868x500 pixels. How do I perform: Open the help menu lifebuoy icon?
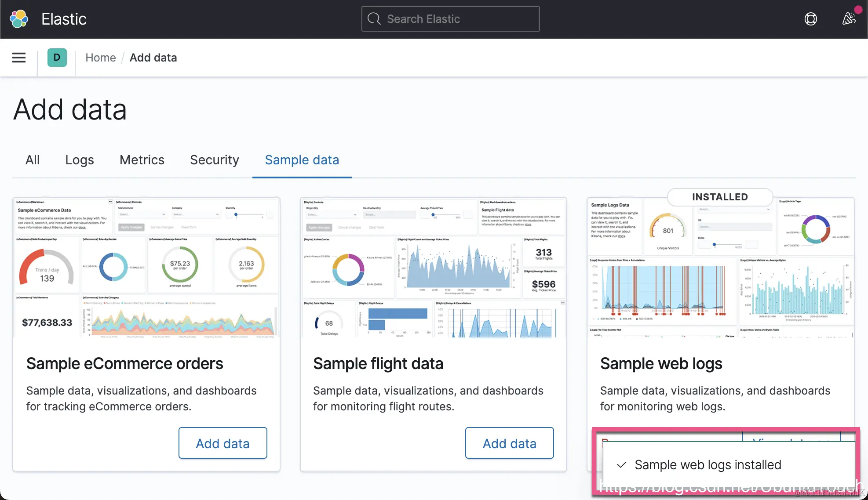(810, 19)
